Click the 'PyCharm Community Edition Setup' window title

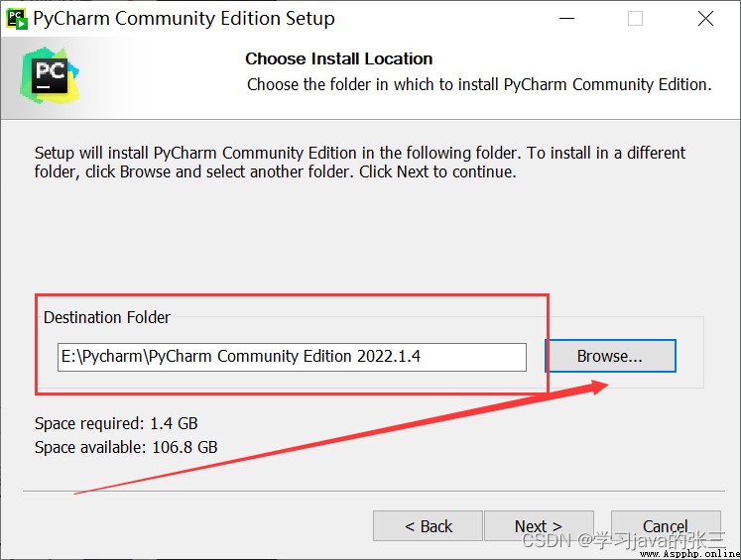click(184, 19)
